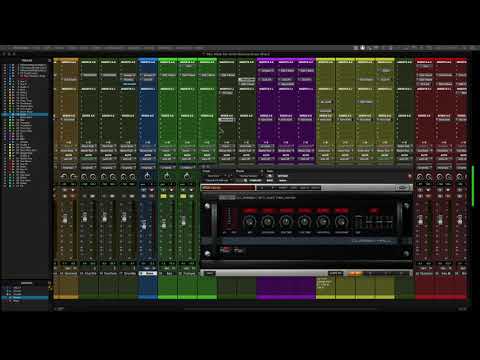Viewport: 480px width, 360px height.
Task: Click the volume fader on the gold strip
Action: tap(65, 219)
